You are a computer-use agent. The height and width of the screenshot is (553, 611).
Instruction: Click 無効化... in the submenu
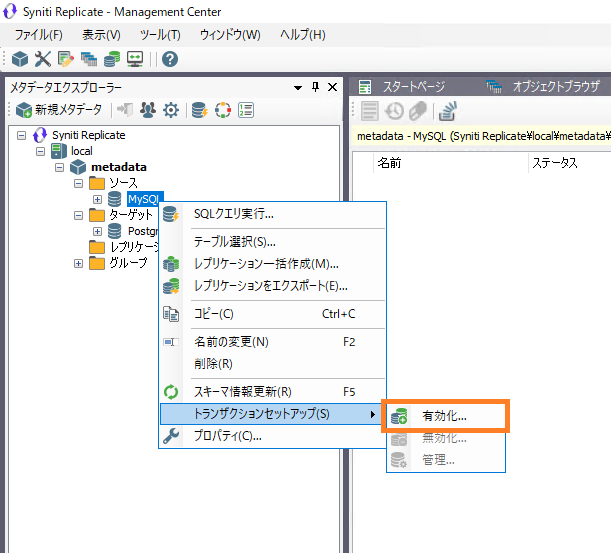click(446, 438)
